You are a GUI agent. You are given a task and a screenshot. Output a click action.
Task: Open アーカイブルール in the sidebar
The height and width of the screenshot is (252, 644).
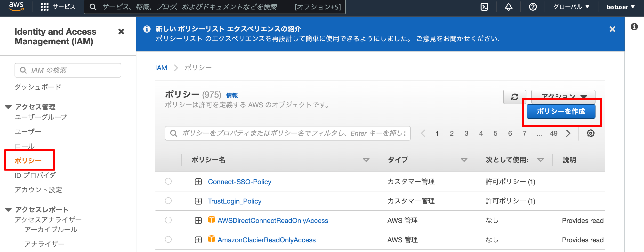tap(51, 230)
